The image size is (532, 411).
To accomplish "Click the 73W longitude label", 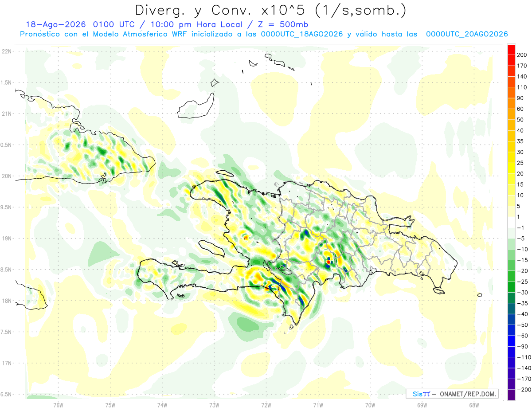I will [214, 405].
